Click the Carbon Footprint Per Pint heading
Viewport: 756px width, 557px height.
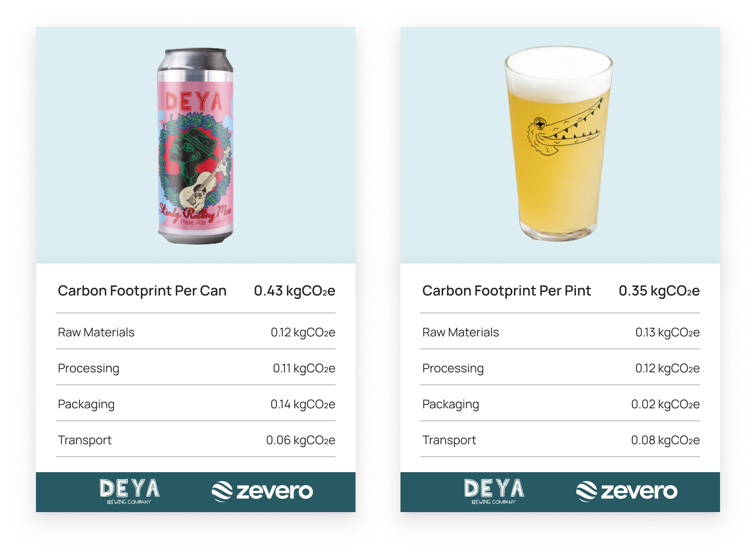click(x=506, y=290)
